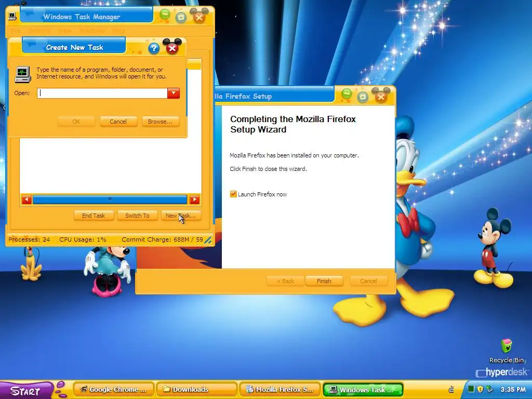Switch to Google Chrome taskbar button
Image resolution: width=532 pixels, height=399 pixels.
click(x=114, y=390)
